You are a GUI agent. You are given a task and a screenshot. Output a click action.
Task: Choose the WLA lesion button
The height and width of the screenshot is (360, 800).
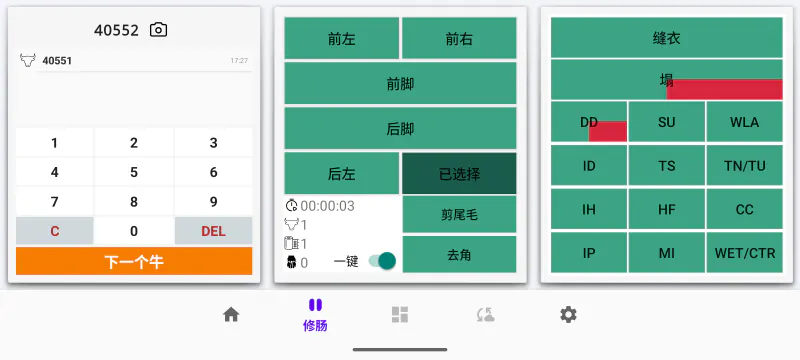(744, 122)
